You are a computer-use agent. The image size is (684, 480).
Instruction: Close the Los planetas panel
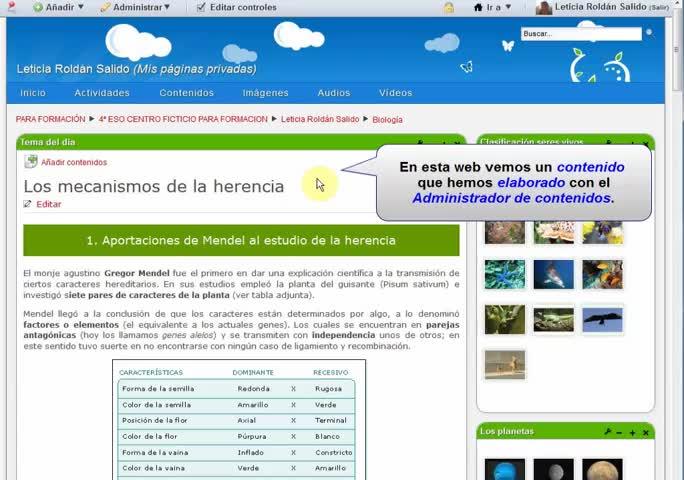click(x=646, y=433)
